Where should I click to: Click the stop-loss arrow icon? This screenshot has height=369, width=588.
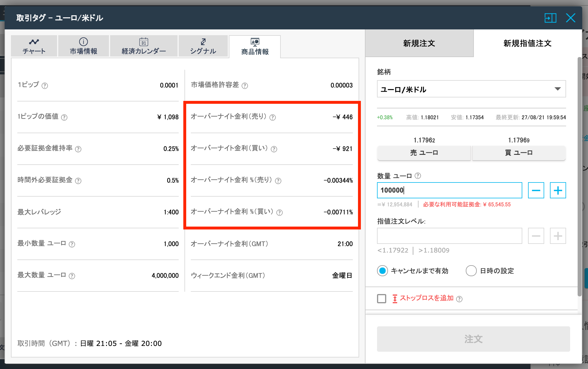(x=395, y=299)
